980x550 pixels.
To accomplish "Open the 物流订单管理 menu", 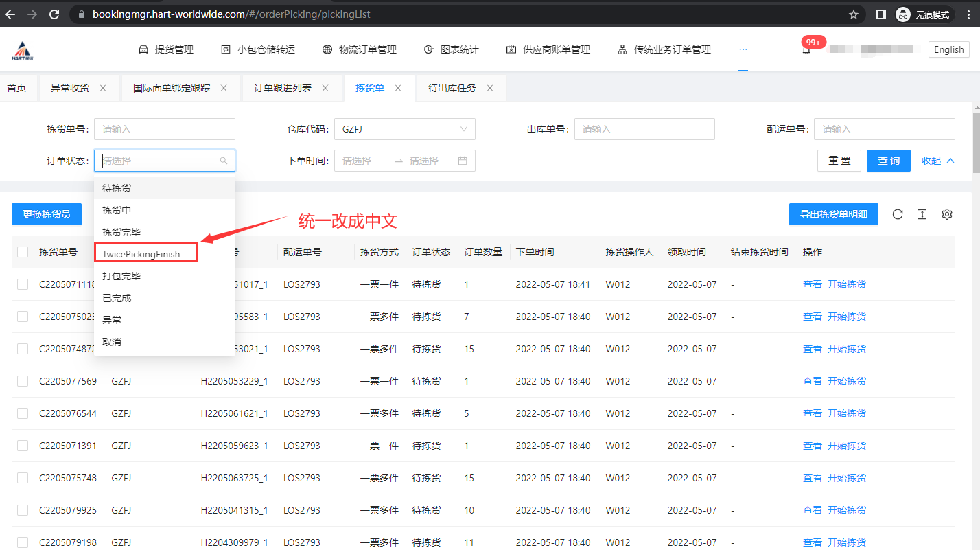I will point(360,49).
